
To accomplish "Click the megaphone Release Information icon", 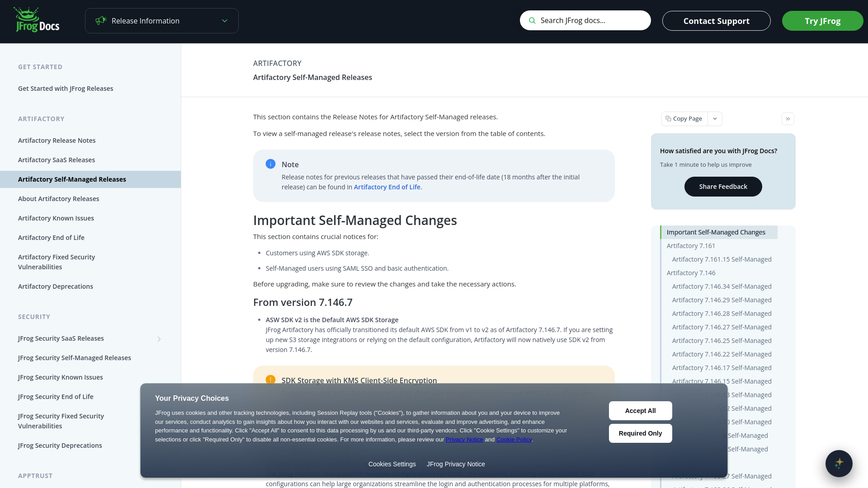I will 101,21.
